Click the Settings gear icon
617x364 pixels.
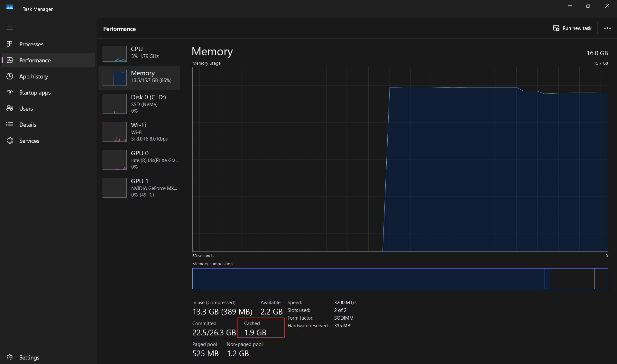tap(10, 357)
